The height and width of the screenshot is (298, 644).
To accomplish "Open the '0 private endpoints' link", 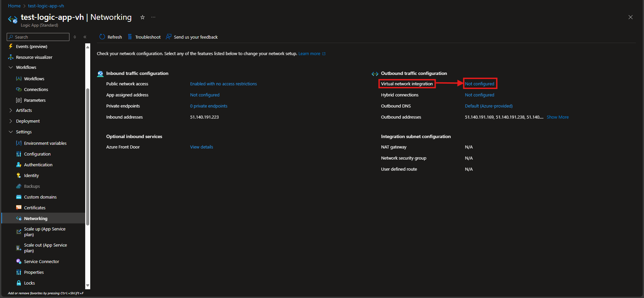I will click(x=209, y=106).
